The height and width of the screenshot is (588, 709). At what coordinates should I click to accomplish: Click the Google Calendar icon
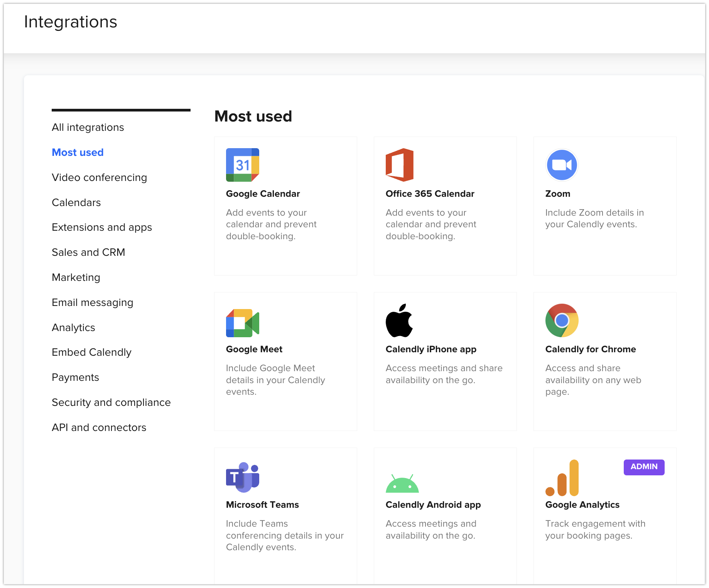click(x=243, y=165)
